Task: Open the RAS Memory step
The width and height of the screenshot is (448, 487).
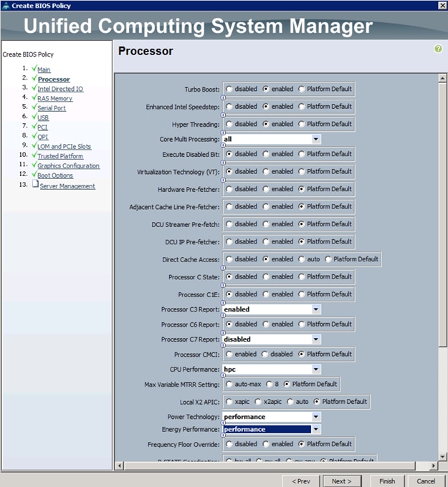Action: (54, 98)
